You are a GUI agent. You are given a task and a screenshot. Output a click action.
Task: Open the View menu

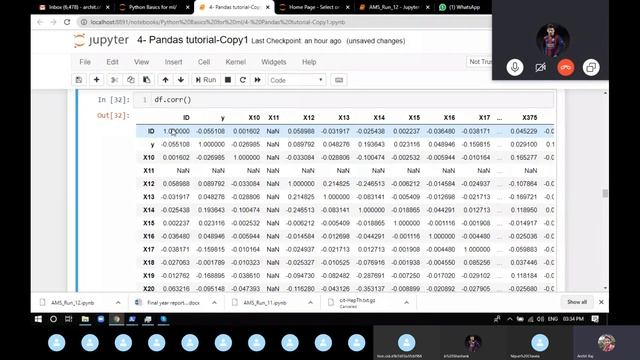pos(141,62)
